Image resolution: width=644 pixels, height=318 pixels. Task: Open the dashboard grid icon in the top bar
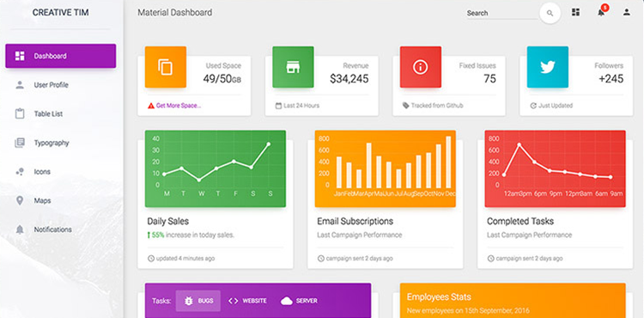pyautogui.click(x=576, y=12)
